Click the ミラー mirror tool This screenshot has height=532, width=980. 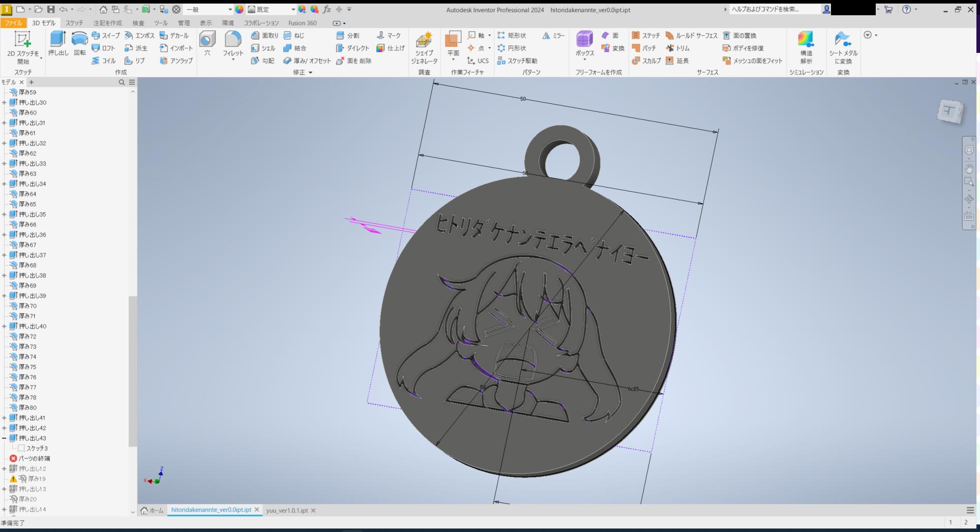coord(553,36)
